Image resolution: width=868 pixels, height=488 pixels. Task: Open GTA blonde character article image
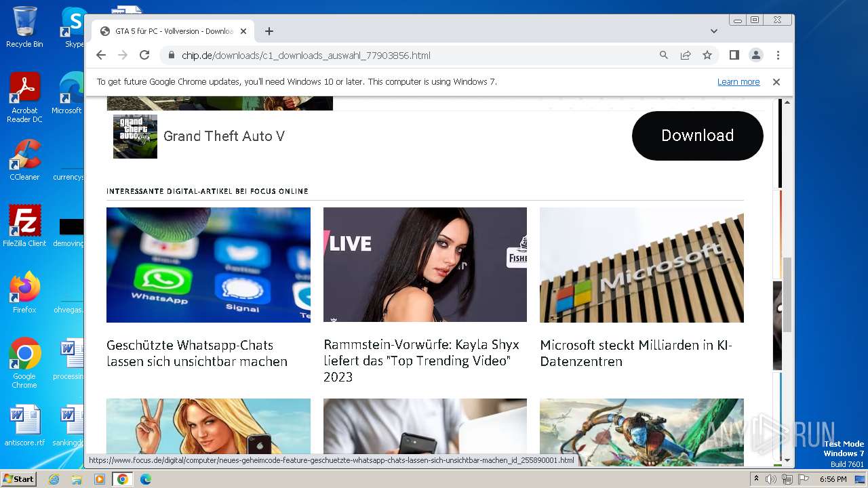208,426
